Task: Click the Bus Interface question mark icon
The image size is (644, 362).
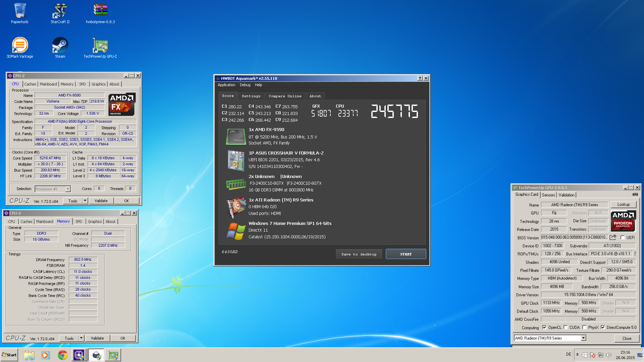Action: pyautogui.click(x=635, y=254)
